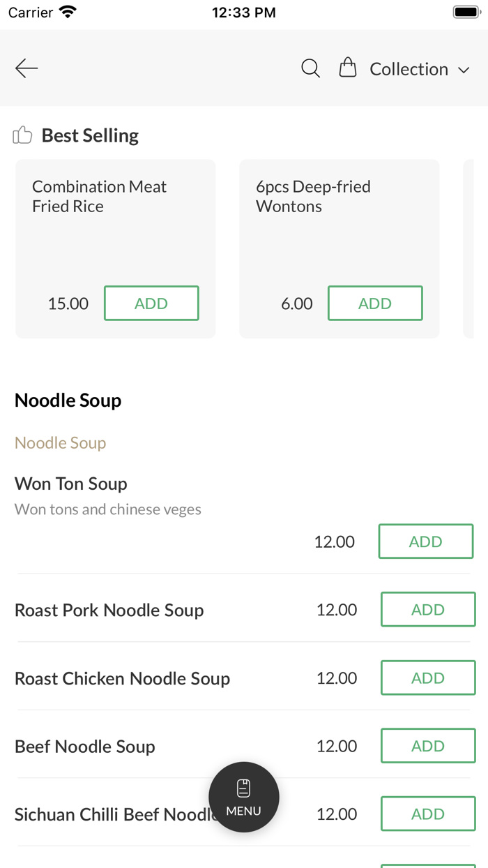Viewport: 488px width, 868px height.
Task: Add Beef Noodle Soup
Action: (x=427, y=746)
